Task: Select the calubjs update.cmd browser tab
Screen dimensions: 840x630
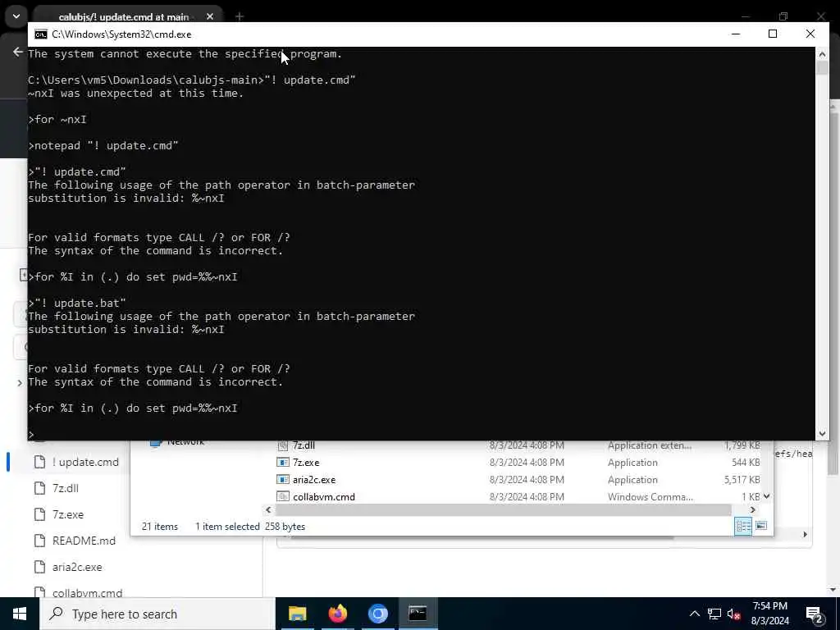Action: pyautogui.click(x=123, y=17)
